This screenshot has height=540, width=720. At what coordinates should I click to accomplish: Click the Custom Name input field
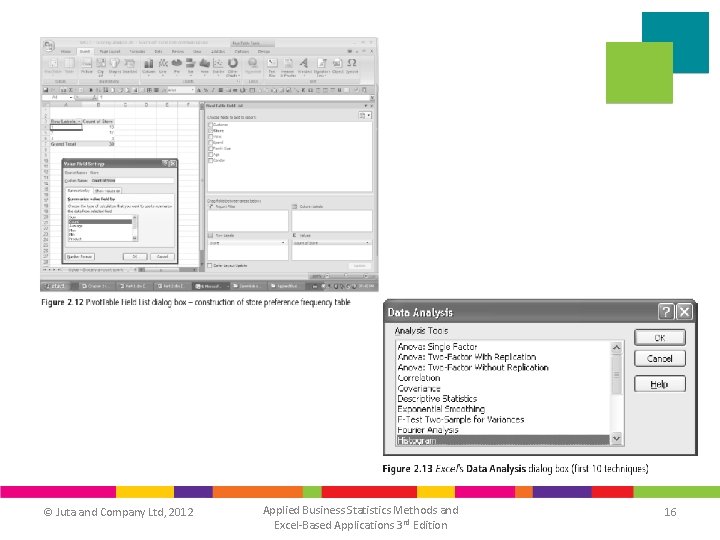pyautogui.click(x=132, y=180)
